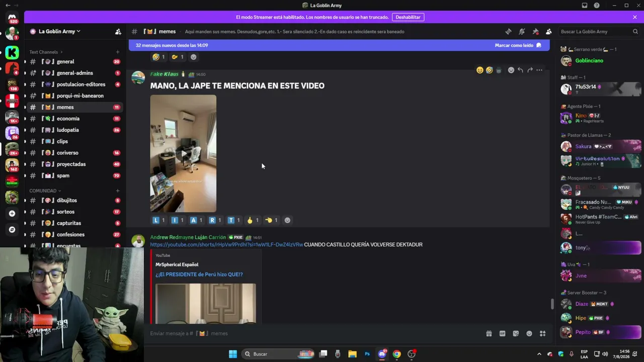This screenshot has height=362, width=644.
Task: Open more options for Fake Klaus message
Action: (x=539, y=70)
